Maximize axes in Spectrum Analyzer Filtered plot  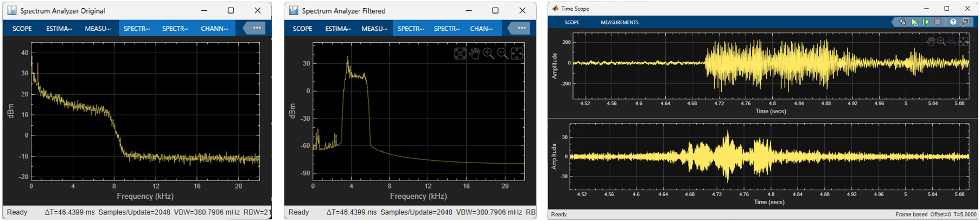460,54
